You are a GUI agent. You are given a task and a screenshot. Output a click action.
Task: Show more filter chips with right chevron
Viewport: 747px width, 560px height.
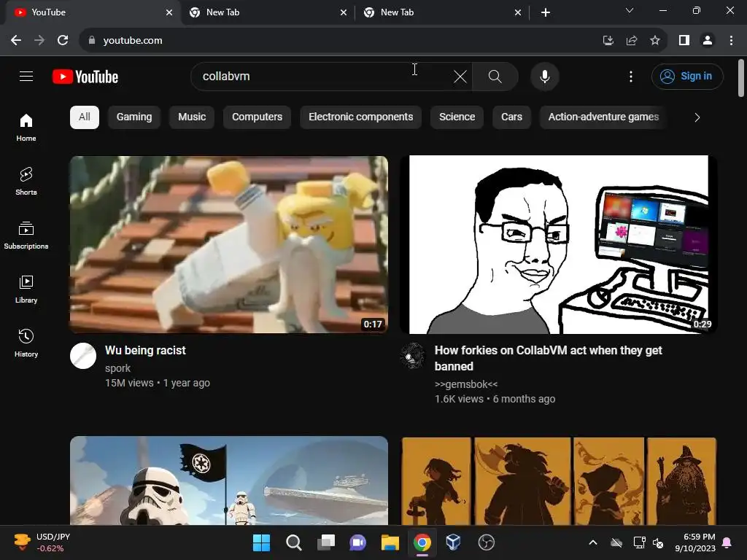pos(697,117)
